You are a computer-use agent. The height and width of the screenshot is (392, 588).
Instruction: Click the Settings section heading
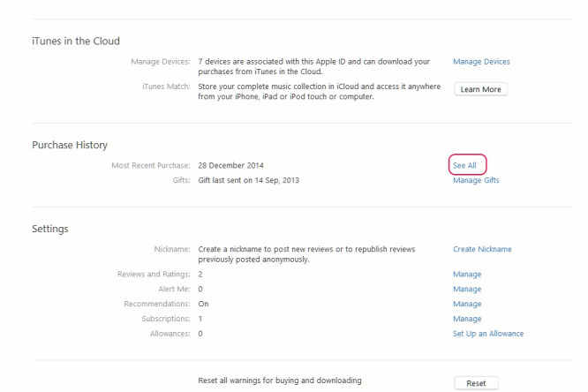tap(50, 229)
